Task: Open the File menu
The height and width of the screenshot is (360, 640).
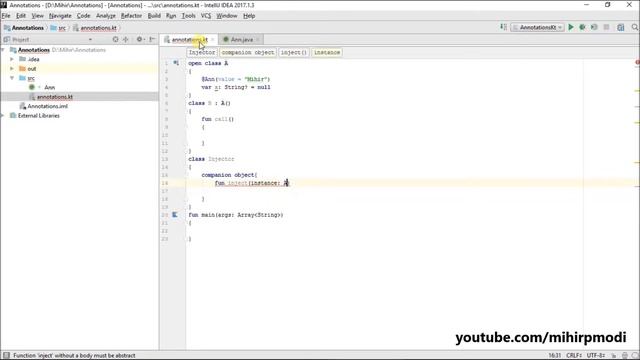Action: 6,16
